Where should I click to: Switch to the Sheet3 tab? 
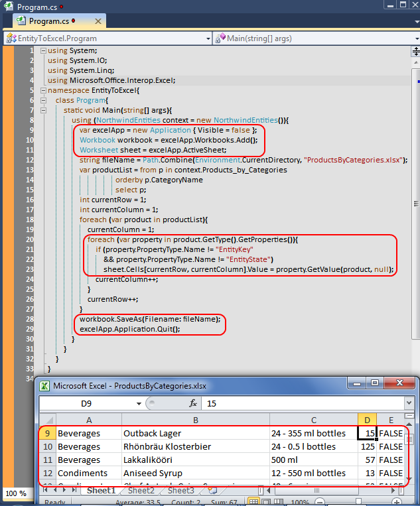[180, 491]
